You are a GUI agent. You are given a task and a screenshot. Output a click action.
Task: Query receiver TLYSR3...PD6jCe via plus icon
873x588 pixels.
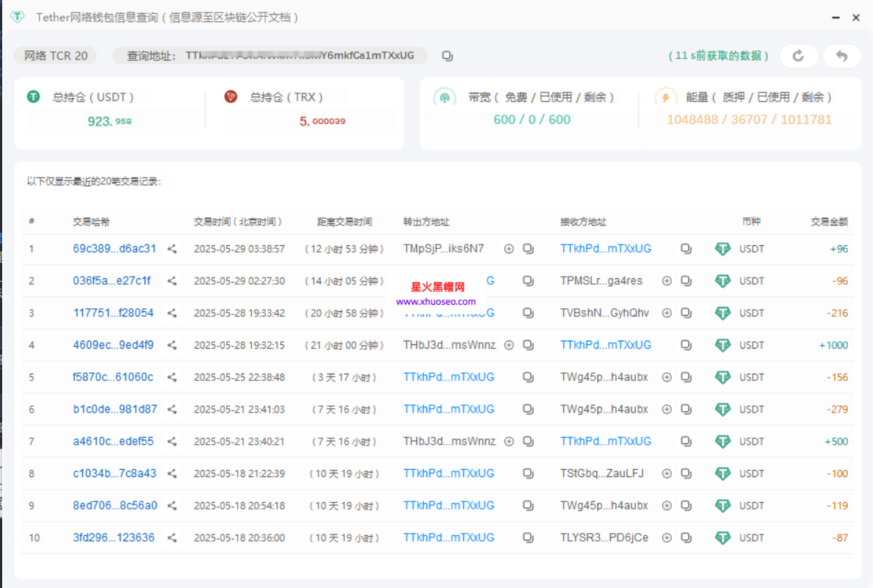point(667,538)
